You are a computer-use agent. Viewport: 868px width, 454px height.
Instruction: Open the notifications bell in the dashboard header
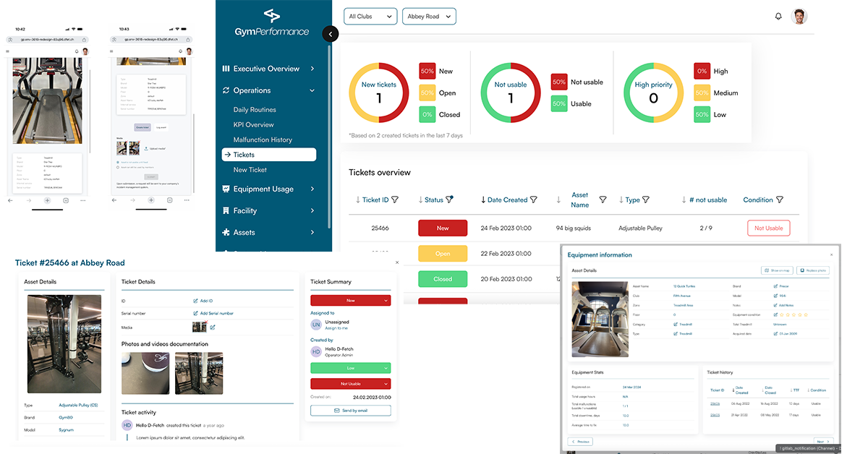coord(778,16)
